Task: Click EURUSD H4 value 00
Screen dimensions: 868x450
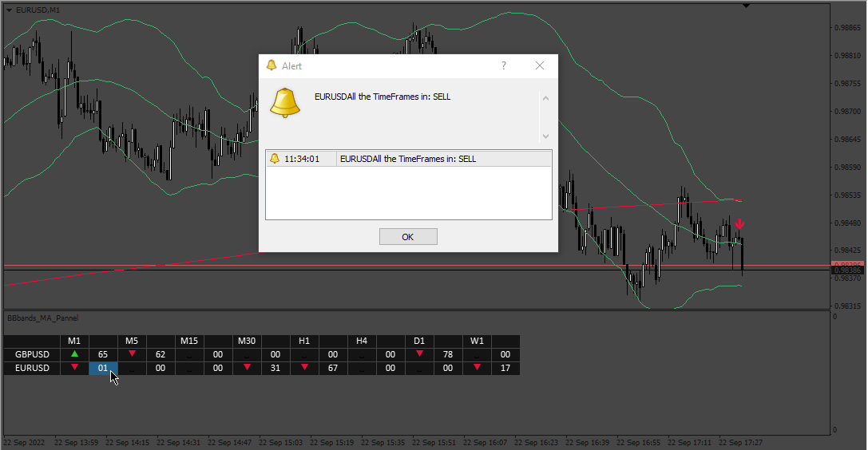Action: 390,368
